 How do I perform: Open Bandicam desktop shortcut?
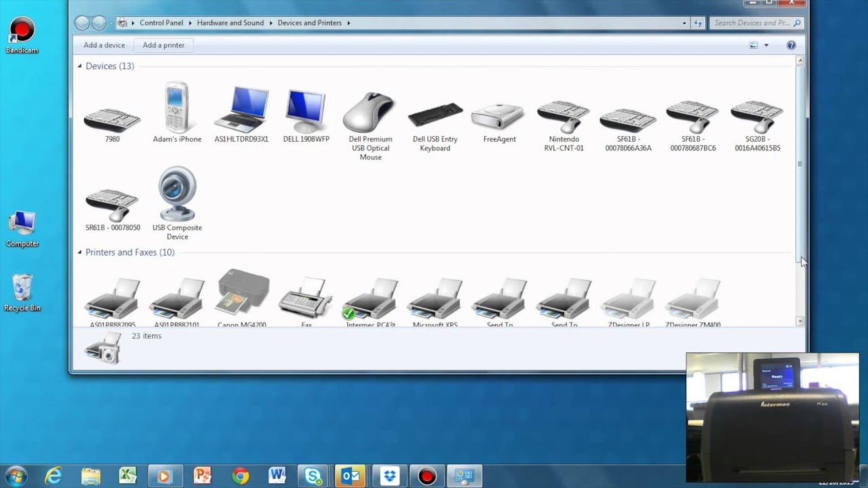[22, 35]
